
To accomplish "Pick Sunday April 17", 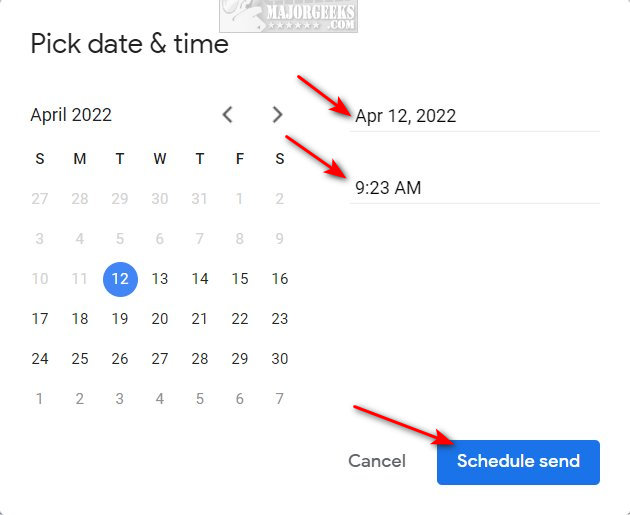I will coord(40,319).
